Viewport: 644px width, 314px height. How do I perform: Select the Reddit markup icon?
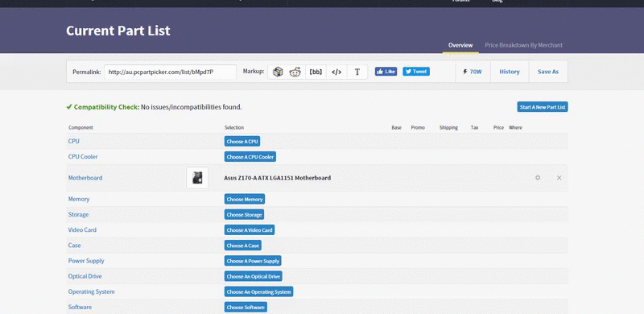tap(295, 72)
